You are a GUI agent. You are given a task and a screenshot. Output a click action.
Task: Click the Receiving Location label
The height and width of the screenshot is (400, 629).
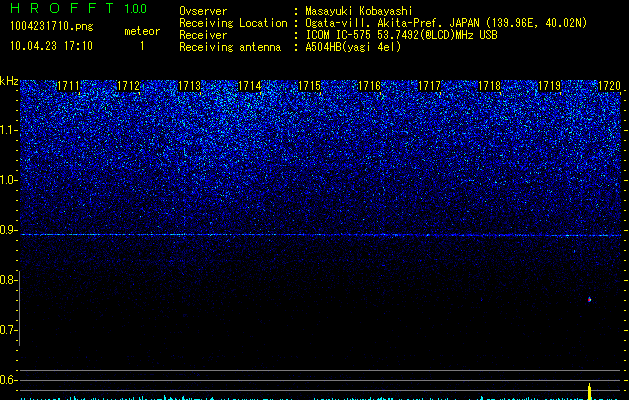pos(233,23)
